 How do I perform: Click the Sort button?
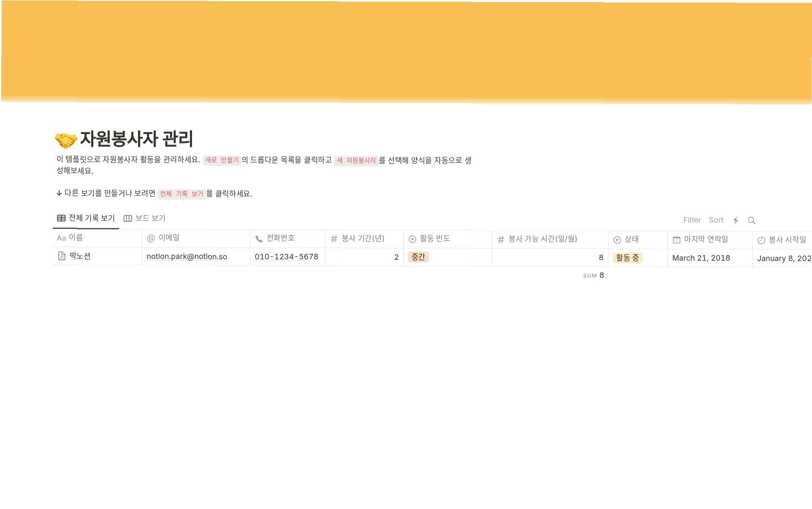(x=716, y=220)
